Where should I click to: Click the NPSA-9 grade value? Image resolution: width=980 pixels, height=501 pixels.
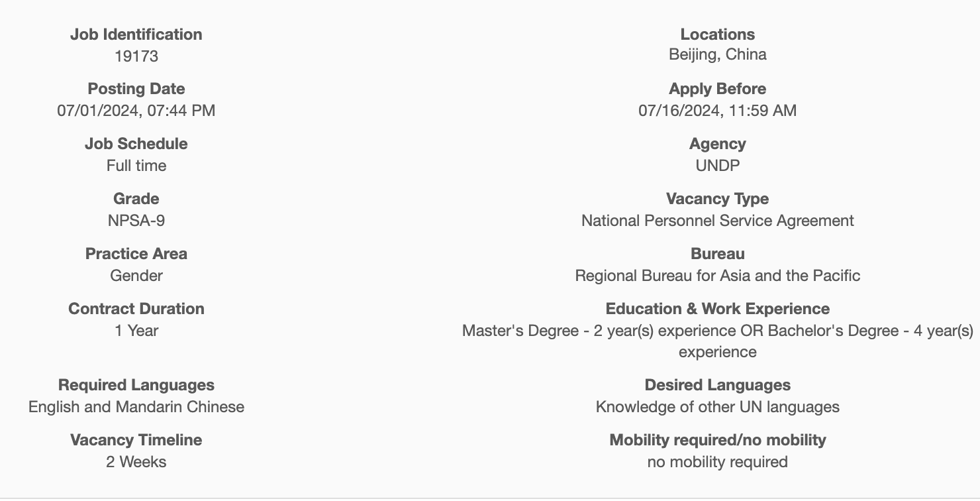click(136, 221)
